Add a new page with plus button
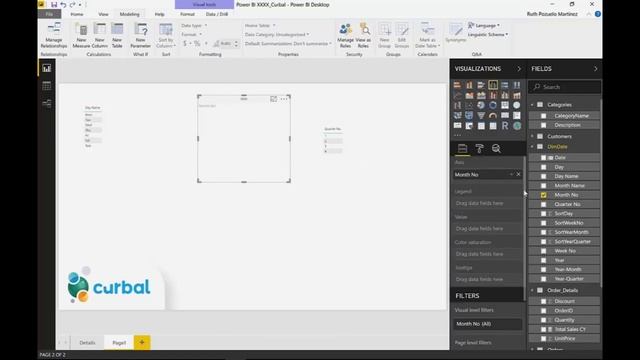The width and height of the screenshot is (640, 360). (142, 342)
